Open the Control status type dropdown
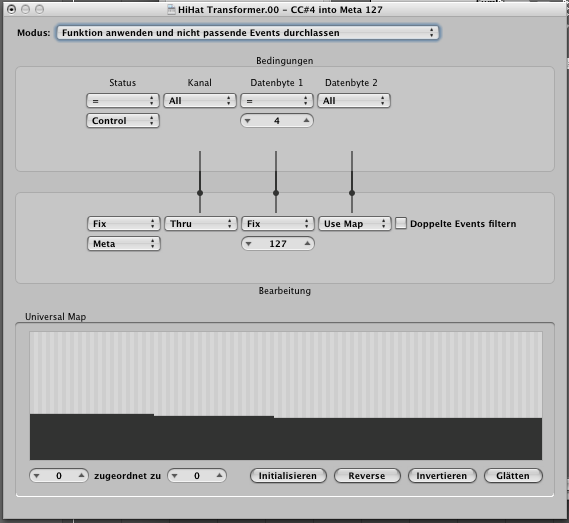The width and height of the screenshot is (569, 523). pos(123,120)
